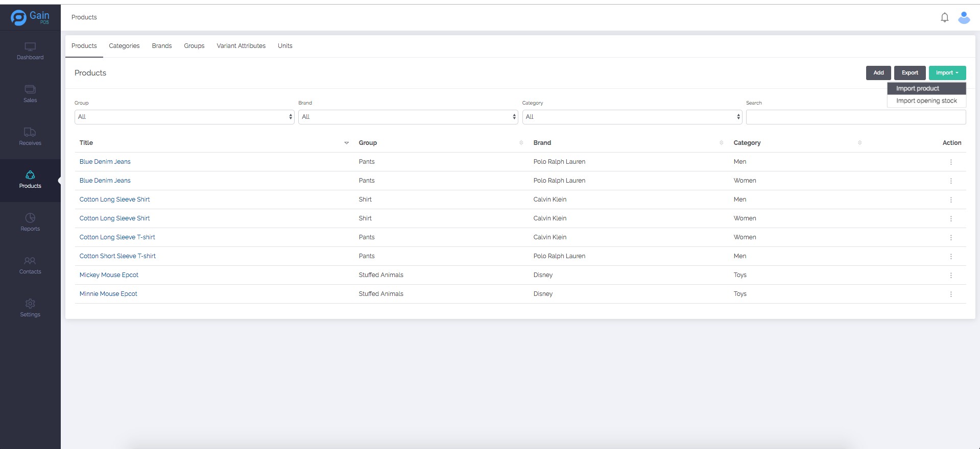Click the notification bell icon
980x449 pixels.
(x=944, y=17)
